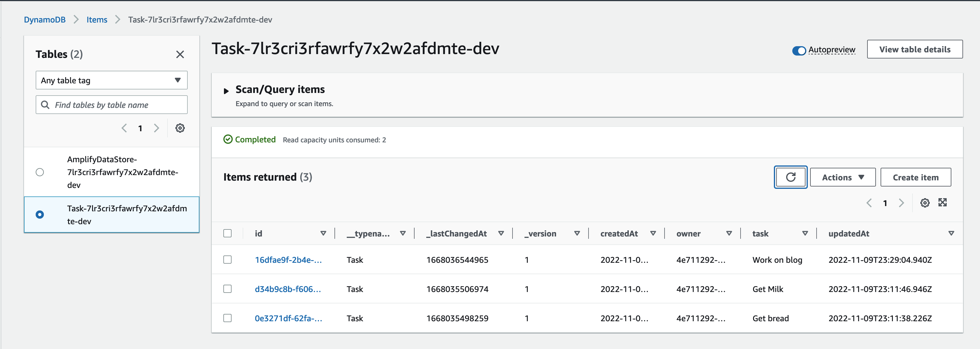Image resolution: width=980 pixels, height=349 pixels.
Task: Navigate to DynamoDB breadcrumb link
Action: (44, 19)
